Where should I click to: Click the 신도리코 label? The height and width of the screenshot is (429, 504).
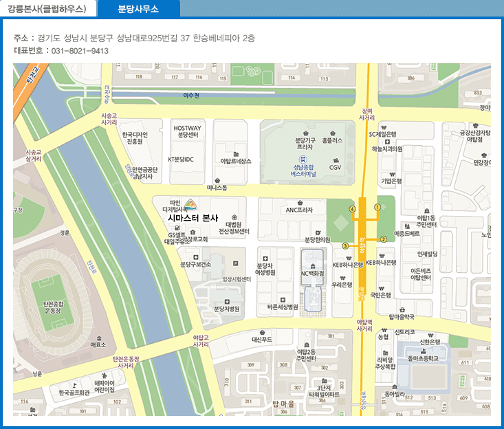(x=405, y=332)
